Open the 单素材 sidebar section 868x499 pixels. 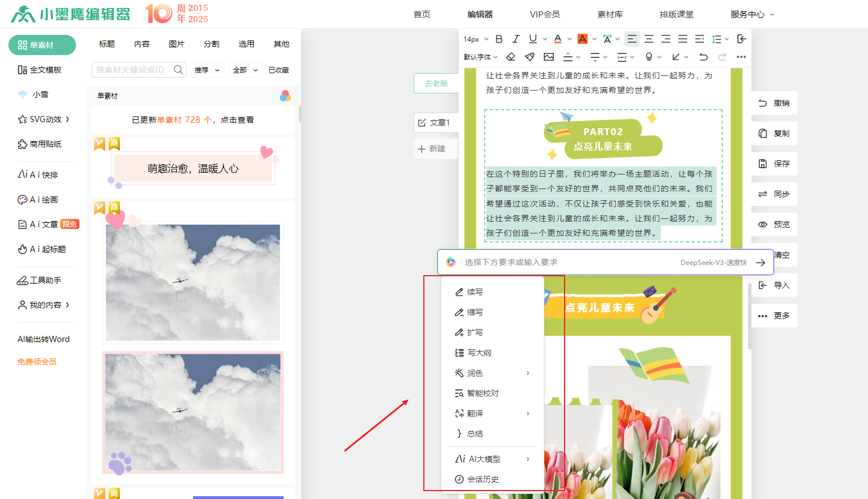pyautogui.click(x=42, y=45)
